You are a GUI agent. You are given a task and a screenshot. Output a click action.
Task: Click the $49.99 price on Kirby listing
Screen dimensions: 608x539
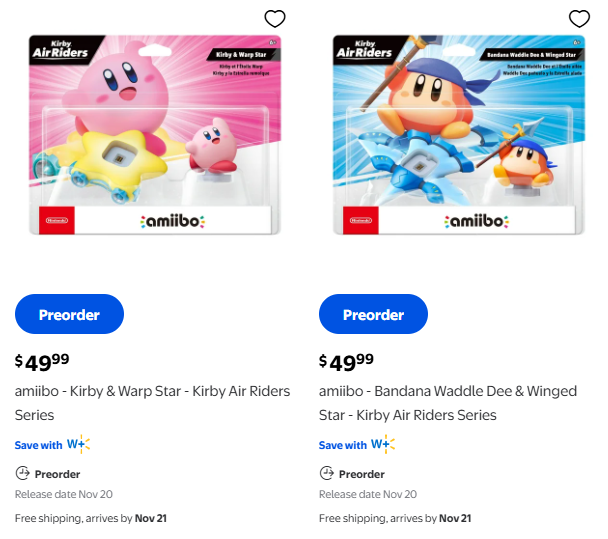pyautogui.click(x=42, y=362)
